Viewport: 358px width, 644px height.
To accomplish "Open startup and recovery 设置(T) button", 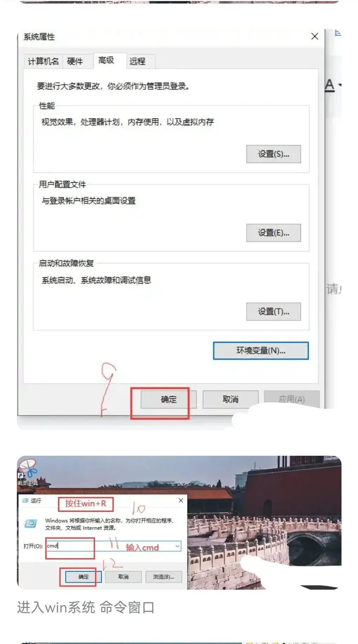I will coord(273,312).
